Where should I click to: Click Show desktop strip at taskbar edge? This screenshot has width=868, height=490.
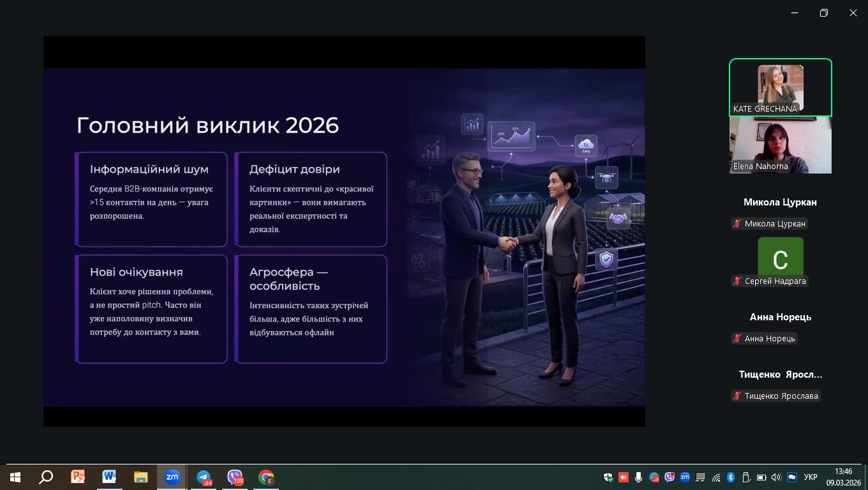coord(866,477)
